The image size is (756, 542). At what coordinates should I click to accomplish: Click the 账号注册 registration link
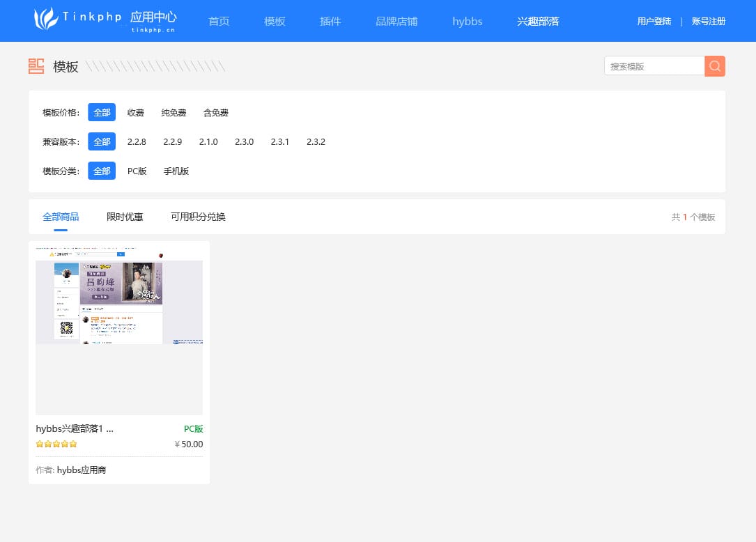[708, 21]
